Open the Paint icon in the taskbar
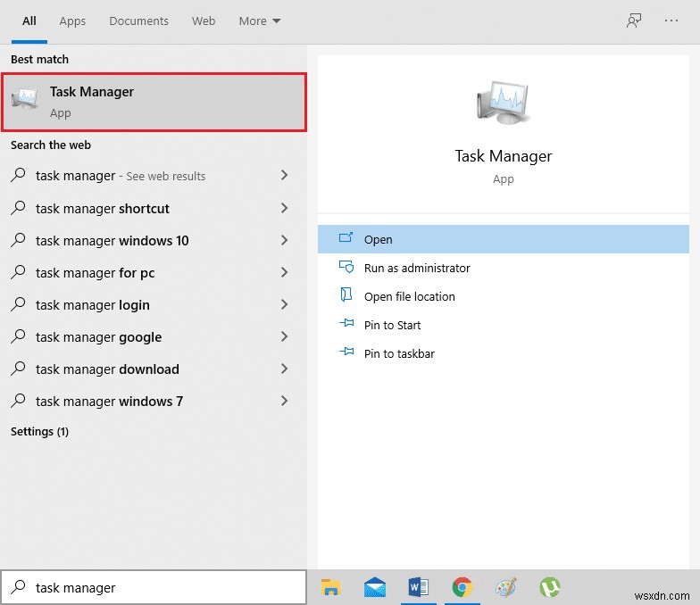The image size is (700, 605). tap(505, 586)
